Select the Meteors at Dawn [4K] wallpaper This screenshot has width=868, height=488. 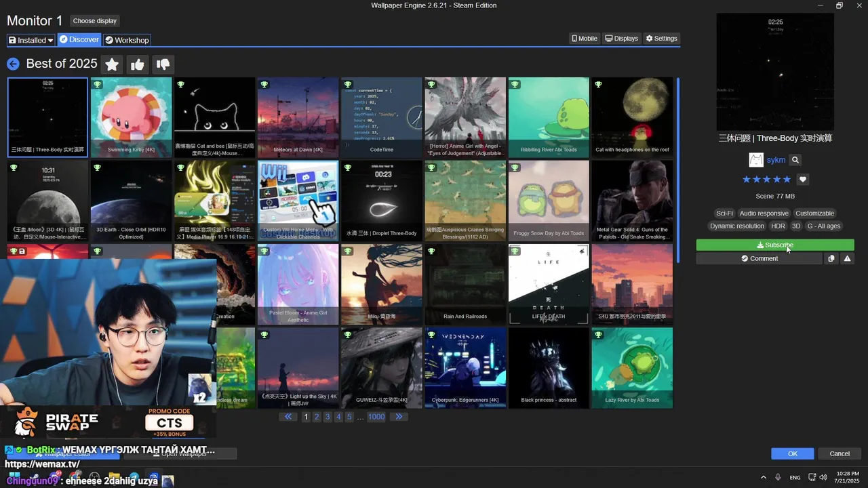(298, 117)
